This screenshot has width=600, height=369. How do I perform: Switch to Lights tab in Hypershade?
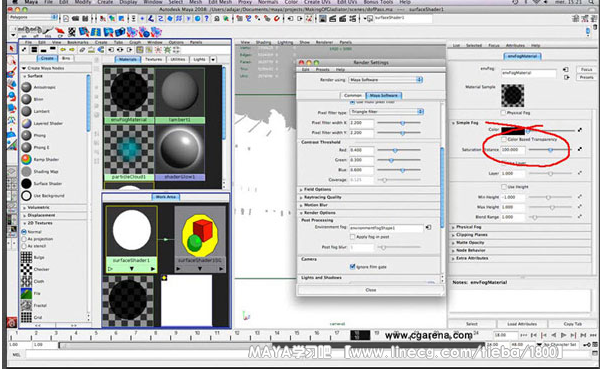pos(199,59)
